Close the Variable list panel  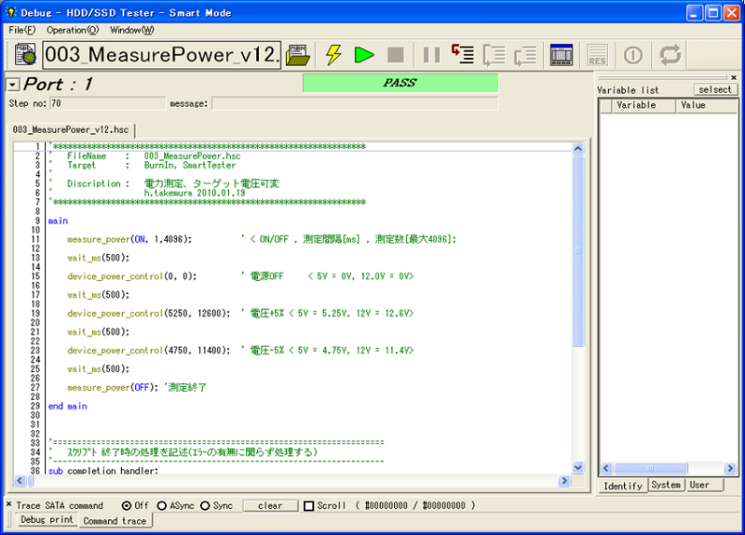[x=734, y=77]
